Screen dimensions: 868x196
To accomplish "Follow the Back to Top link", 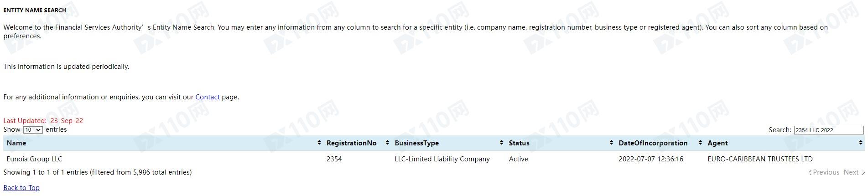I will [x=21, y=188].
